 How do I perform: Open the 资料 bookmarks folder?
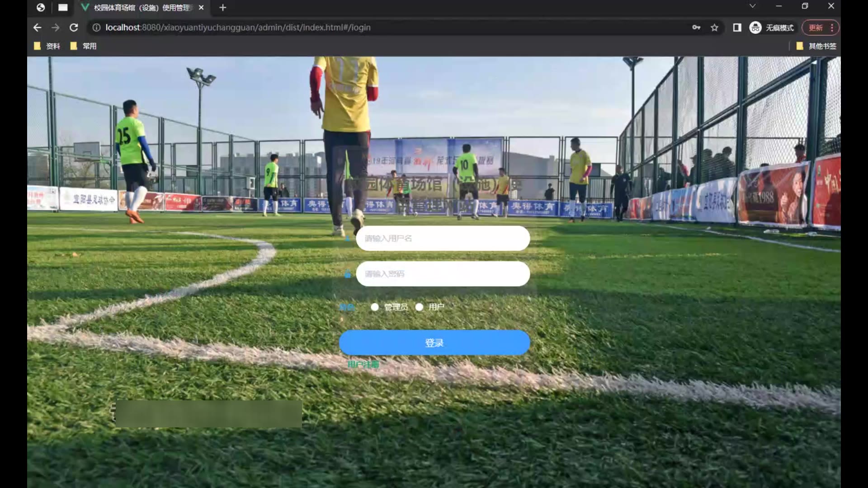47,46
